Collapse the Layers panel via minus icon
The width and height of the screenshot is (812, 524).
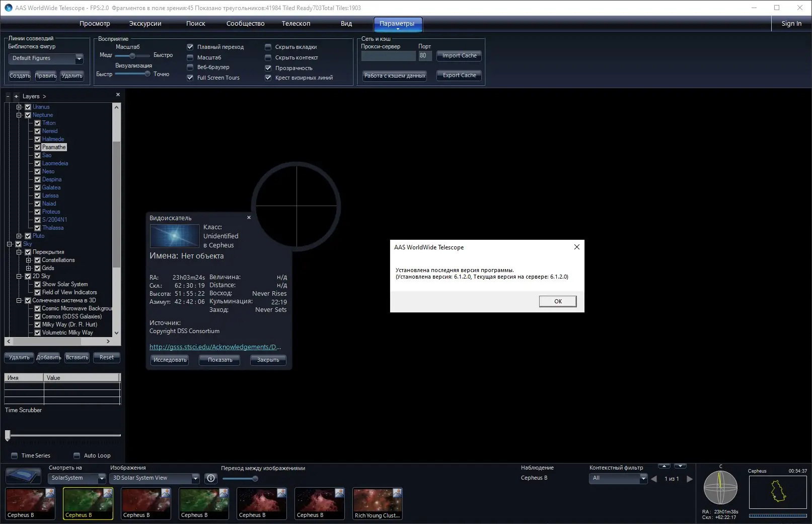[x=7, y=96]
